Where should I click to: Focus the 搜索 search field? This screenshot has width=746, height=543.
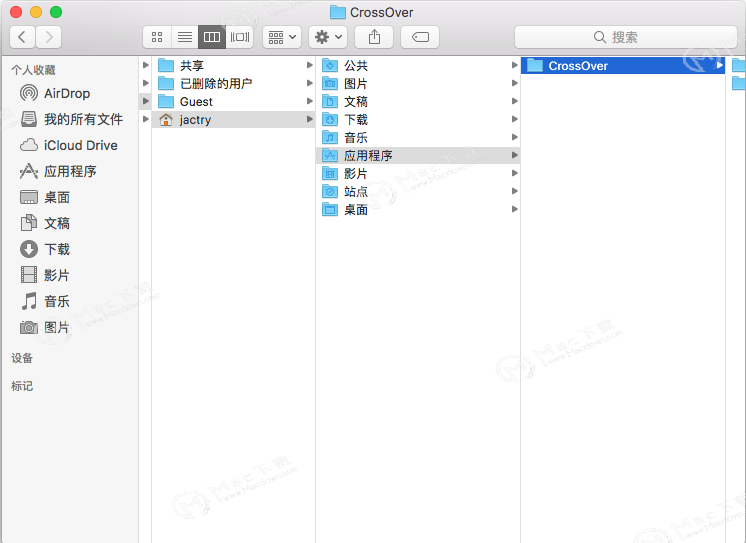click(x=626, y=37)
